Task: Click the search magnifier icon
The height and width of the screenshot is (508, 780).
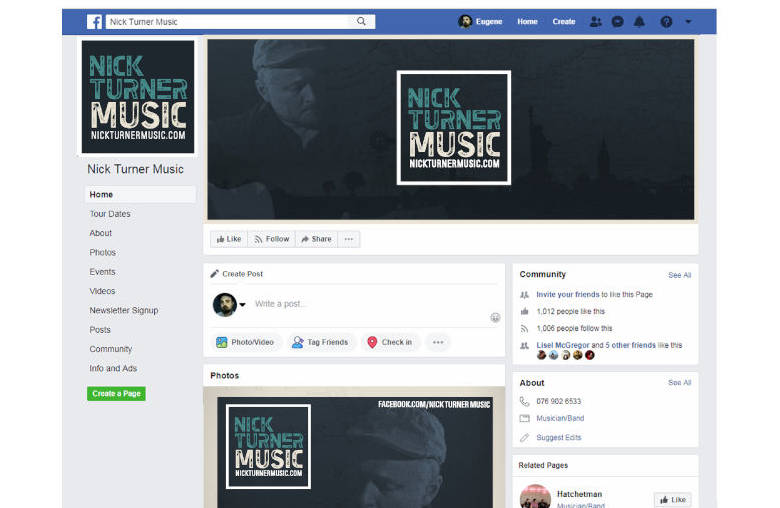Action: point(361,21)
